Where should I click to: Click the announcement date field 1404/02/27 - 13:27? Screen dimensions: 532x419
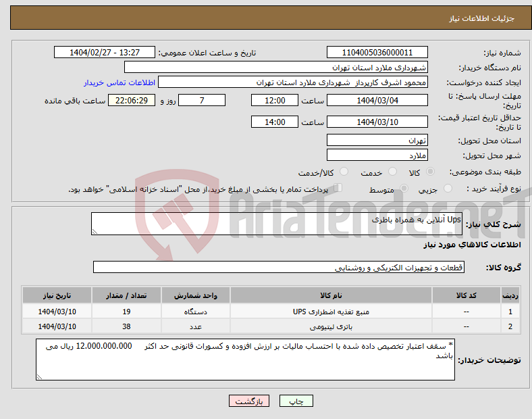coord(105,52)
